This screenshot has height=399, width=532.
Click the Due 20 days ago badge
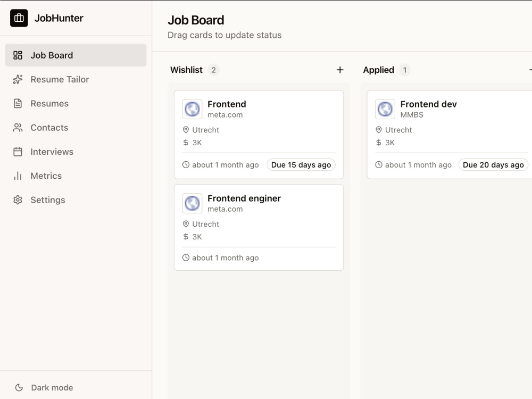point(493,165)
